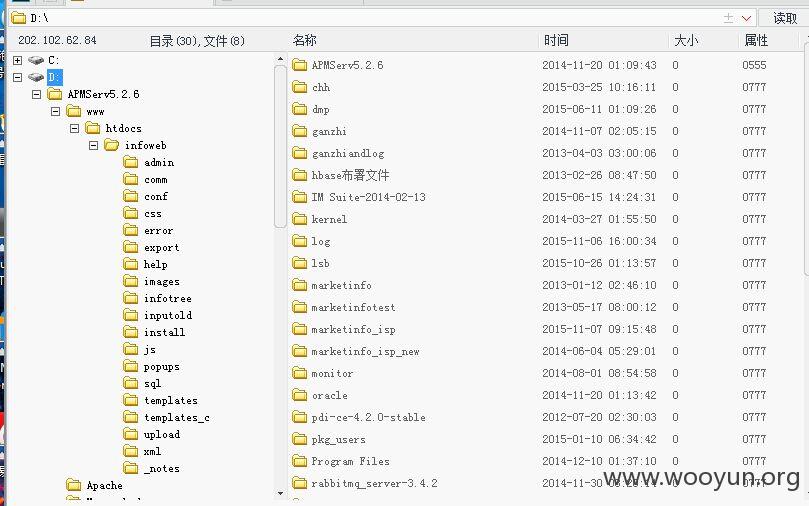Click the kernel folder icon in list
Image resolution: width=809 pixels, height=506 pixels.
(299, 219)
